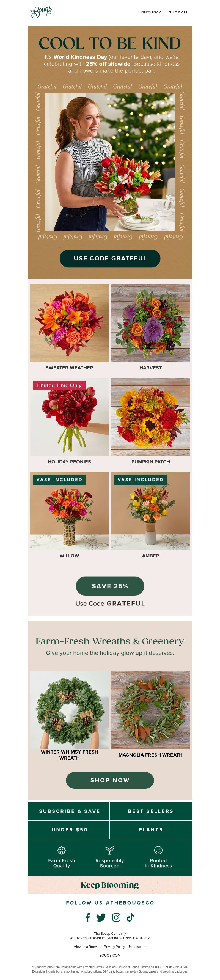Click the Farm-Fresh Quality flower icon
220x980 pixels.
coord(61,850)
